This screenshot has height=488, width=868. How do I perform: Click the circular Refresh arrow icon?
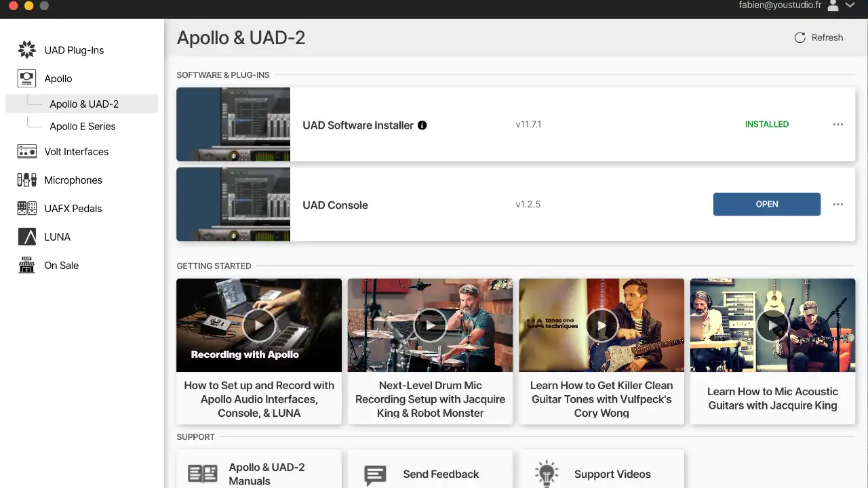pyautogui.click(x=800, y=37)
